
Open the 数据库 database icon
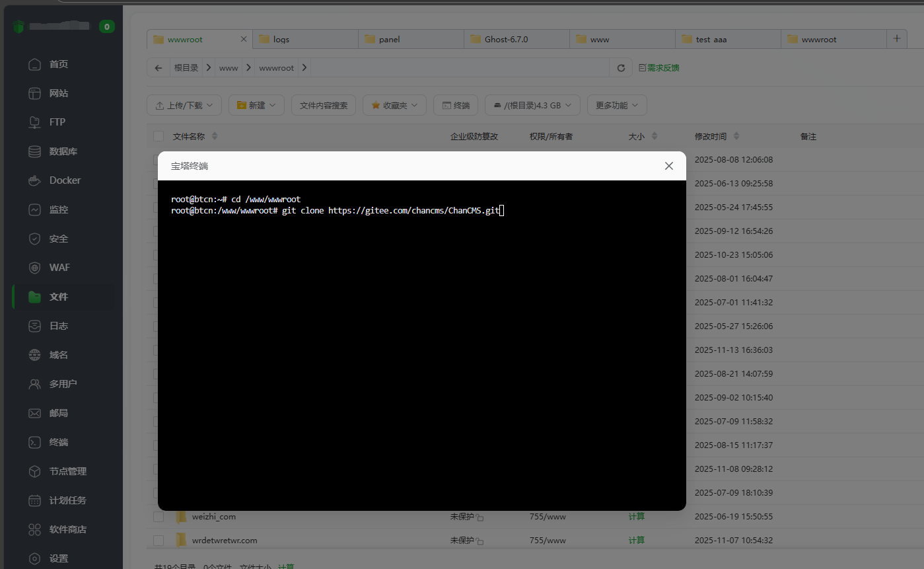click(x=35, y=151)
